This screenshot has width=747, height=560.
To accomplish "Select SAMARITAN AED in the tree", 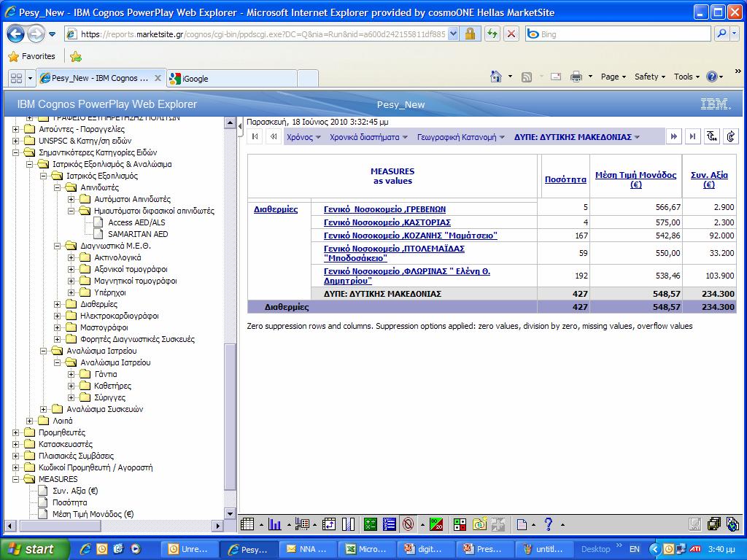I will [x=138, y=234].
